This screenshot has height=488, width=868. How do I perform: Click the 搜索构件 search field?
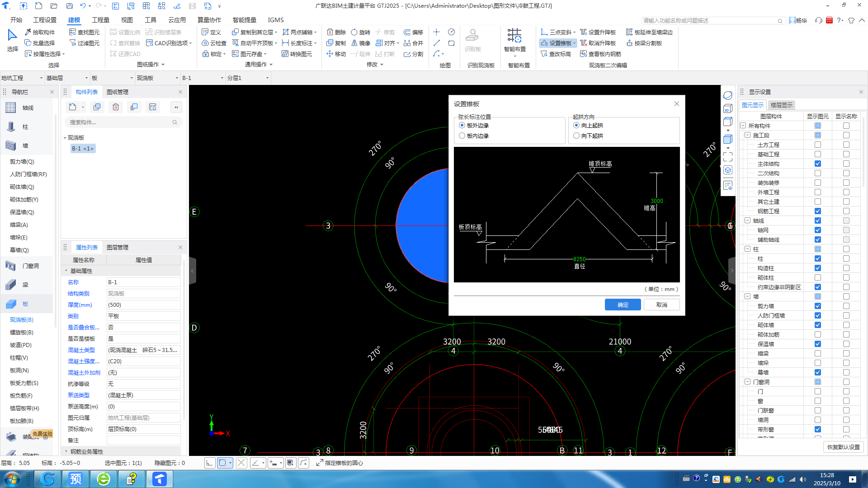123,122
